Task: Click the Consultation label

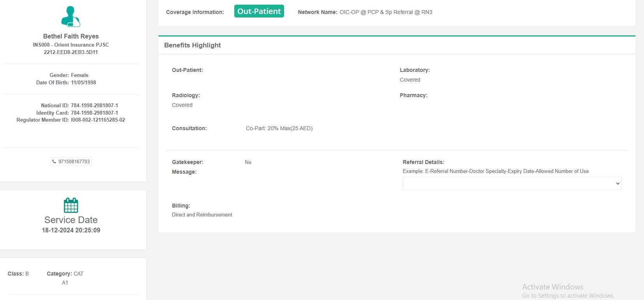Action: pos(190,128)
